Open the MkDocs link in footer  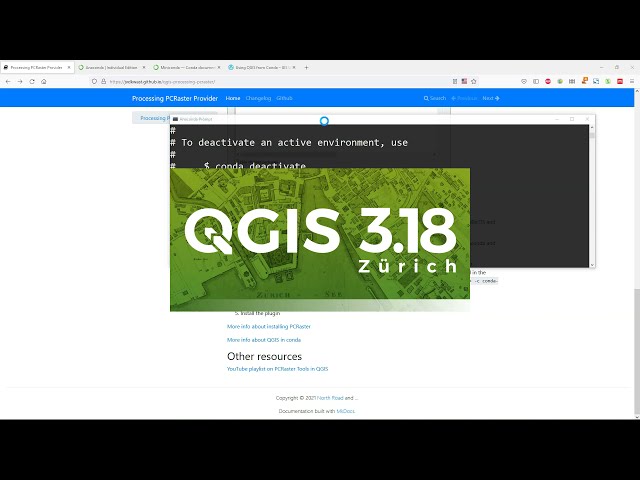point(345,411)
